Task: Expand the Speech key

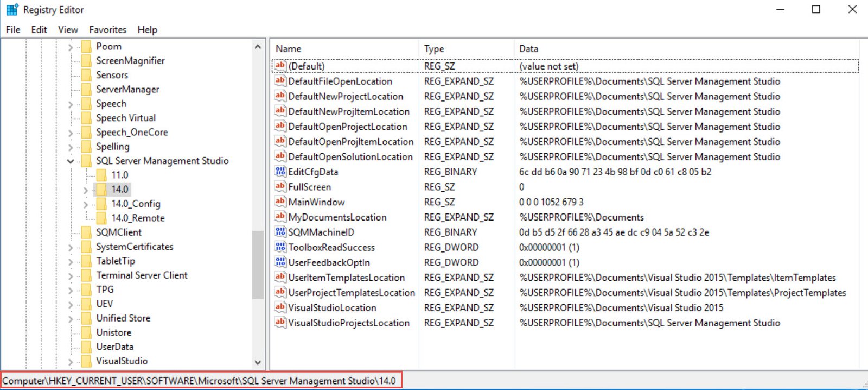Action: coord(71,104)
